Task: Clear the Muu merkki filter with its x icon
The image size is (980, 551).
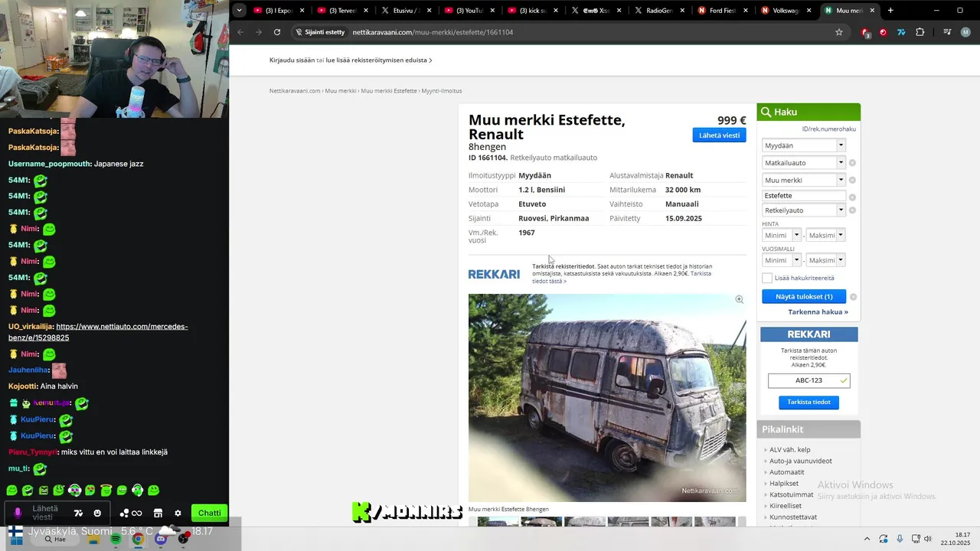Action: 852,181
